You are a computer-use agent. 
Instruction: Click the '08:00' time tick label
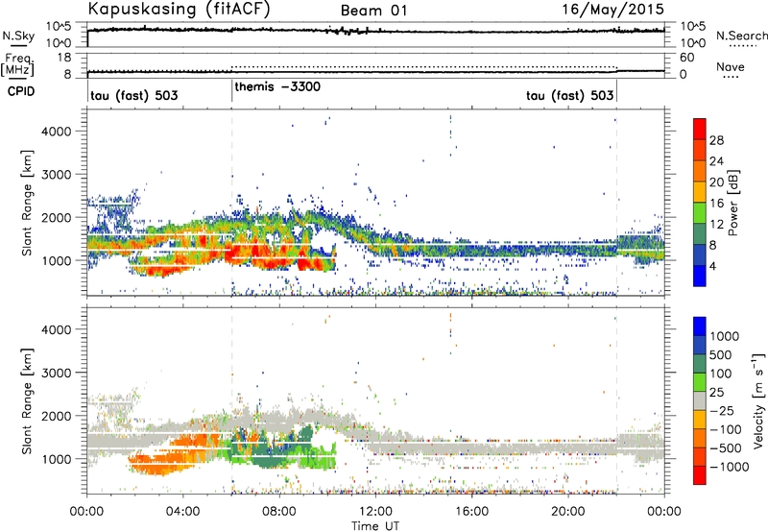click(x=279, y=512)
